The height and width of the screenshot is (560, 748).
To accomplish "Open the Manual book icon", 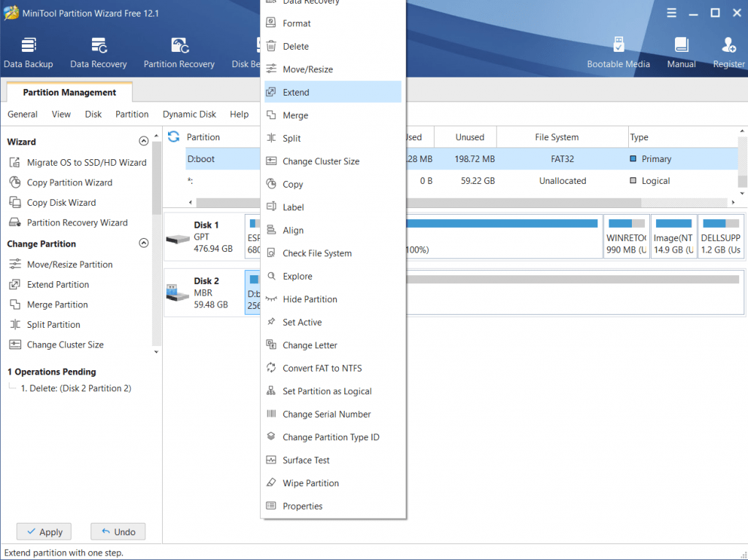I will click(682, 53).
